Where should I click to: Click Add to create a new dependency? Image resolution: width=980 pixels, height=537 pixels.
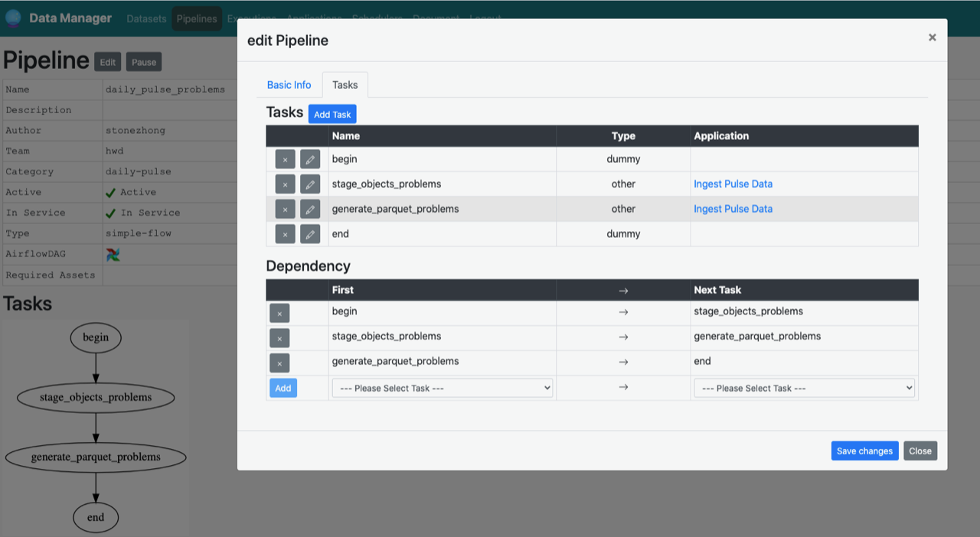[x=283, y=388]
